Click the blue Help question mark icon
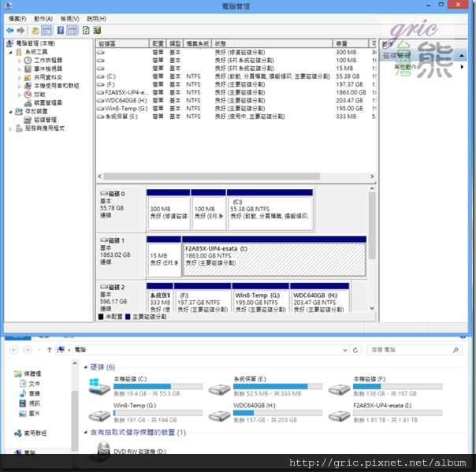The image size is (476, 472). click(61, 31)
